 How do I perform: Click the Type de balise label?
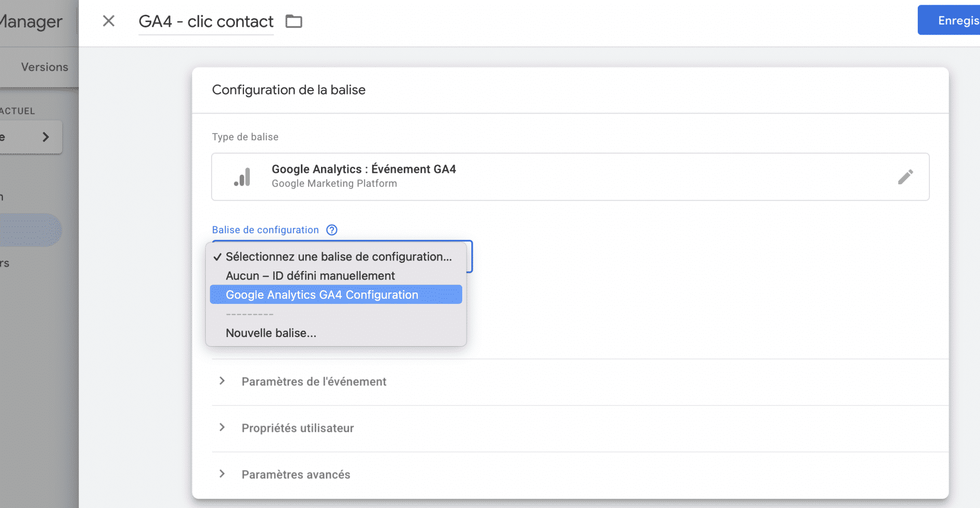point(245,137)
